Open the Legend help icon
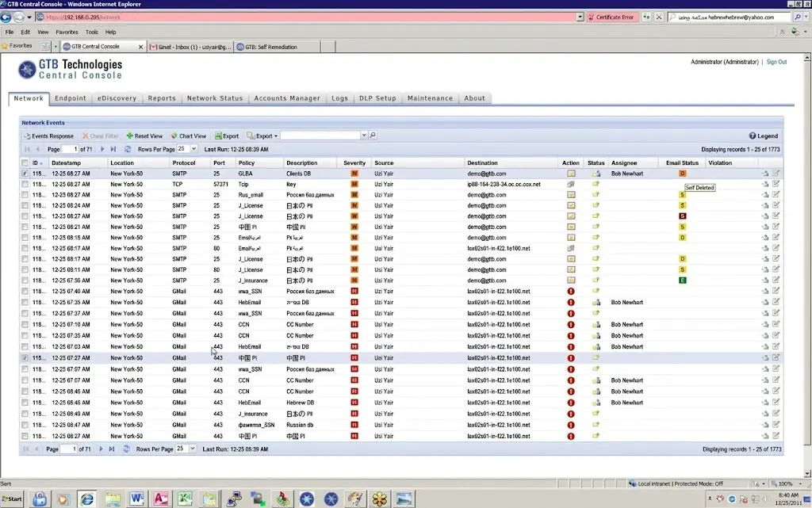 pyautogui.click(x=753, y=136)
